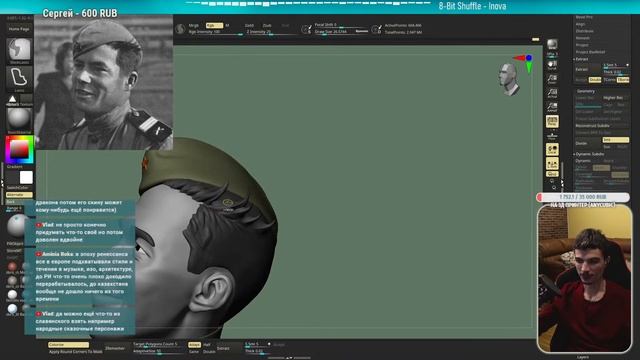Image resolution: width=640 pixels, height=360 pixels.
Task: Open the Home Page button
Action: pyautogui.click(x=19, y=29)
